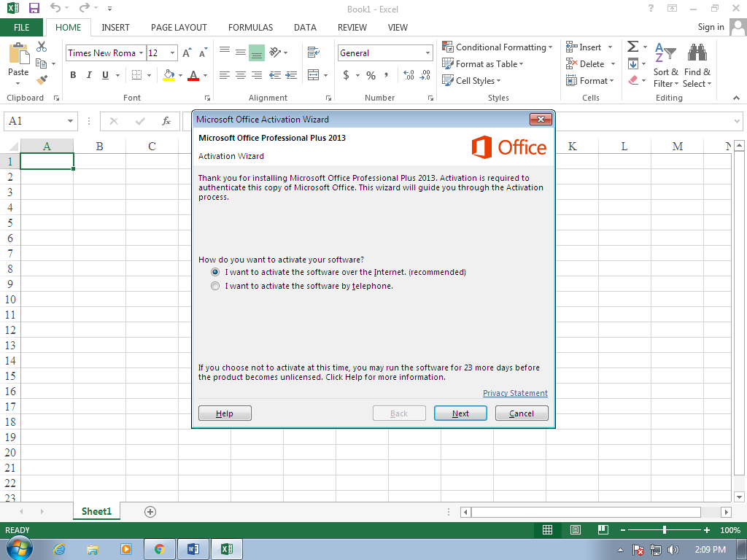Click the zoom slider in status bar
This screenshot has height=560, width=747.
point(664,530)
